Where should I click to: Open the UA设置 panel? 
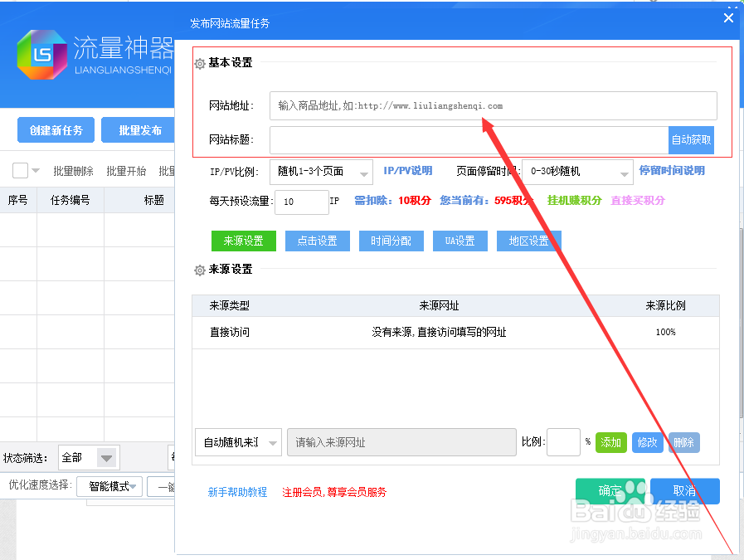click(460, 240)
